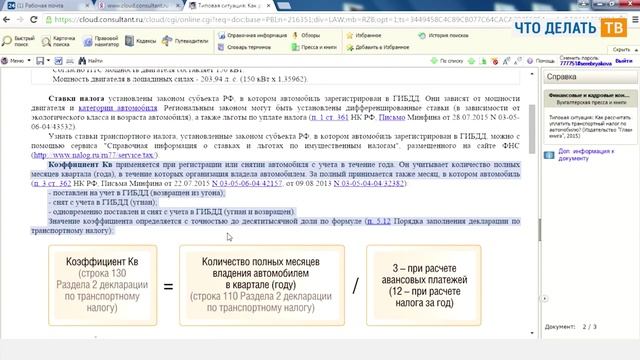Open История поисков
This screenshot has width=640, height=360.
coord(443,36)
